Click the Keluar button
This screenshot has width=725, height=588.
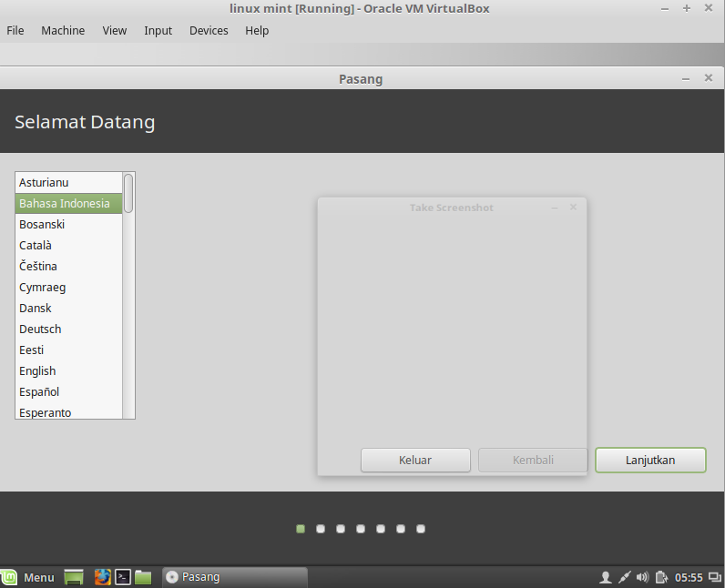coord(415,460)
